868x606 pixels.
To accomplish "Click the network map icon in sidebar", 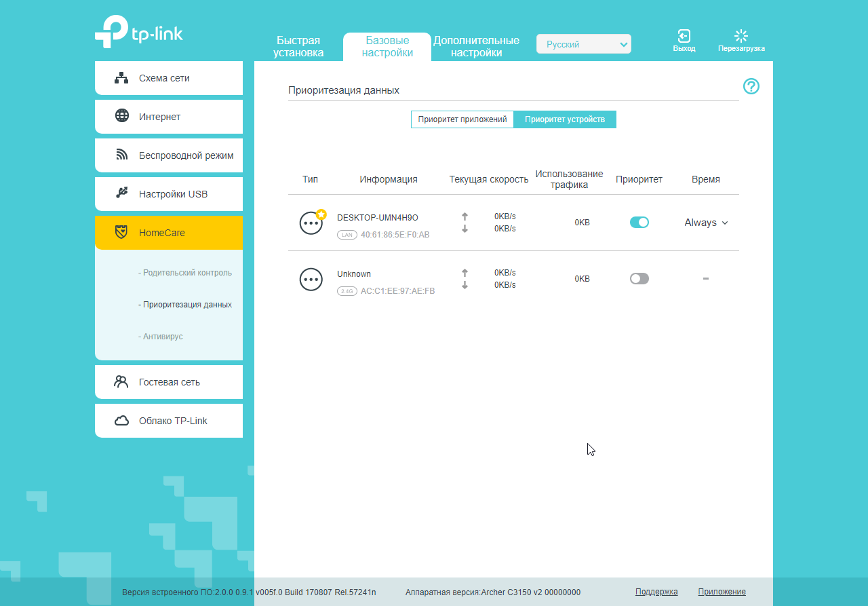I will 121,78.
